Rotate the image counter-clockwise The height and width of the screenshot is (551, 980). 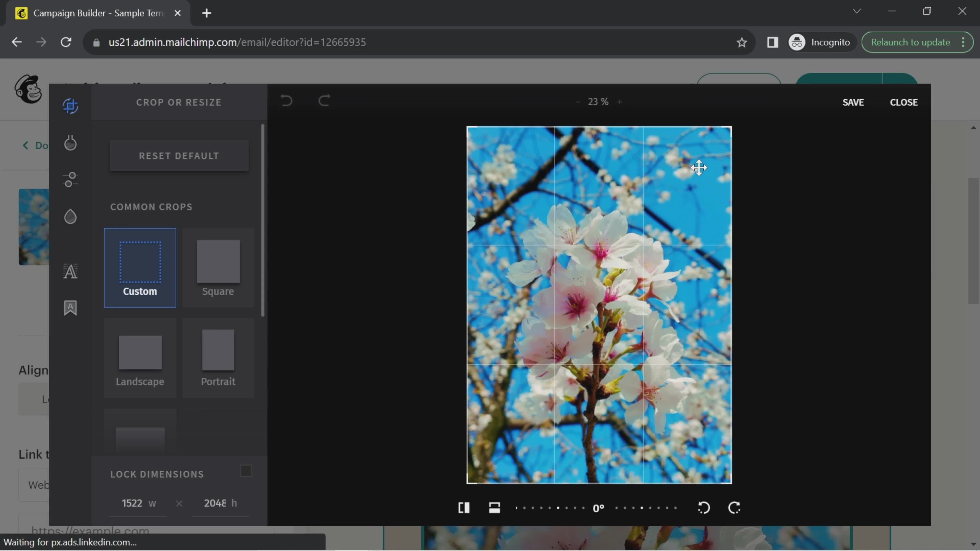tap(703, 508)
